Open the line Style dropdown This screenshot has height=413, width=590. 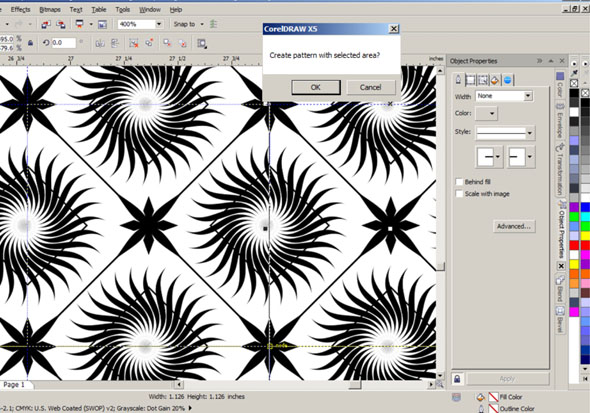coord(530,133)
